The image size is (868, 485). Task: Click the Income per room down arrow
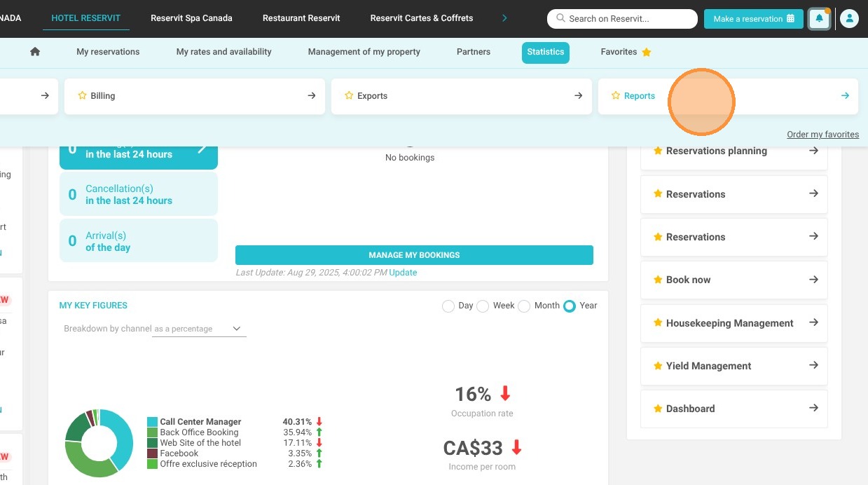click(x=516, y=447)
